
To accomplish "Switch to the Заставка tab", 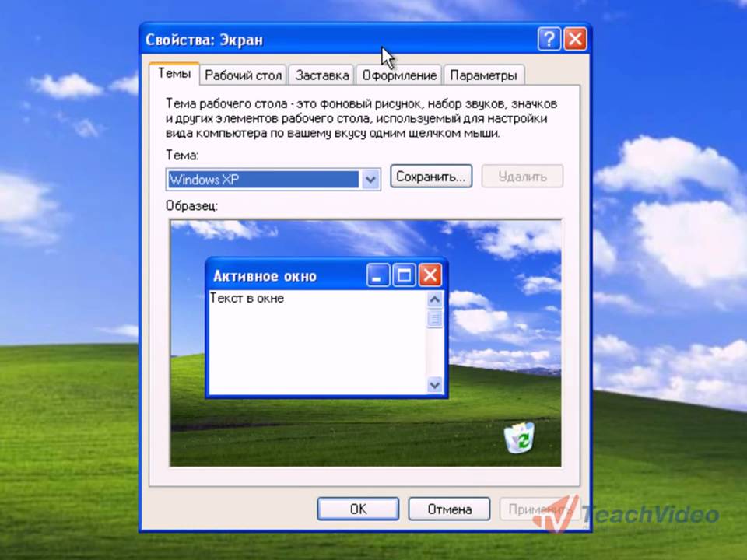I will point(321,75).
